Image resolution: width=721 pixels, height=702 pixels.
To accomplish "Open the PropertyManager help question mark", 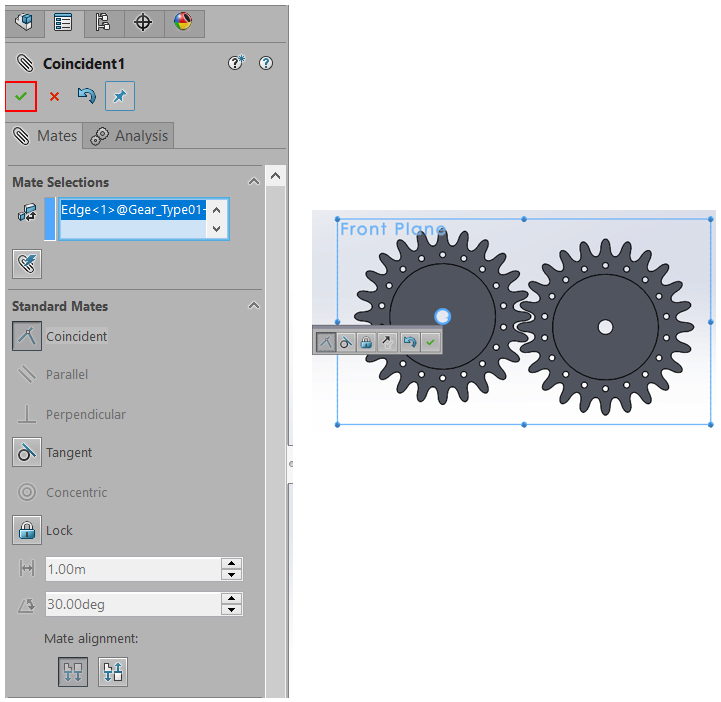I will pos(266,63).
